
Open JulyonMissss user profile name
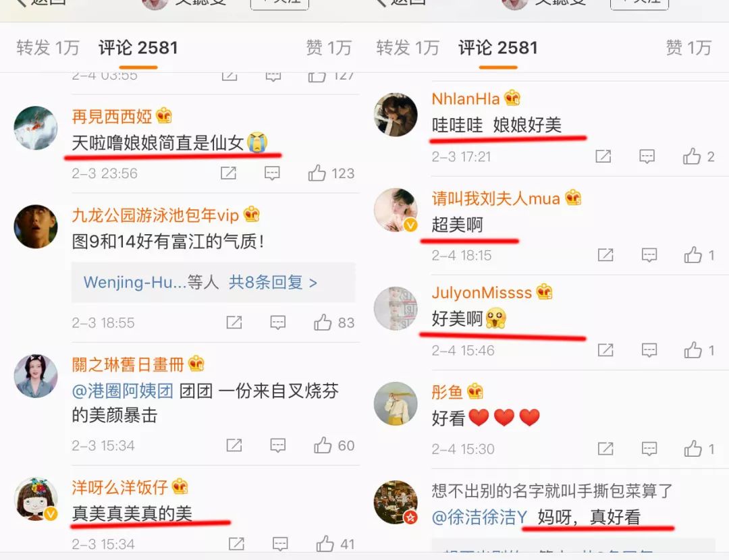[482, 292]
